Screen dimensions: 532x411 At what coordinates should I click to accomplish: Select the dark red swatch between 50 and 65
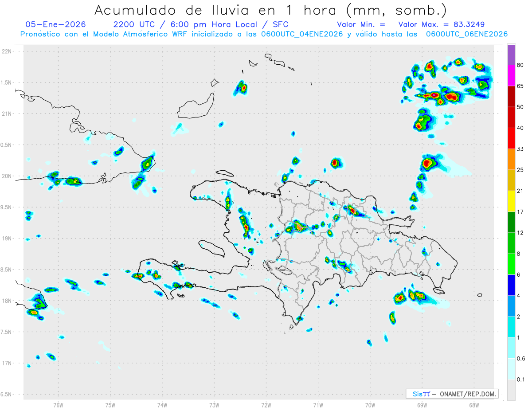(511, 96)
